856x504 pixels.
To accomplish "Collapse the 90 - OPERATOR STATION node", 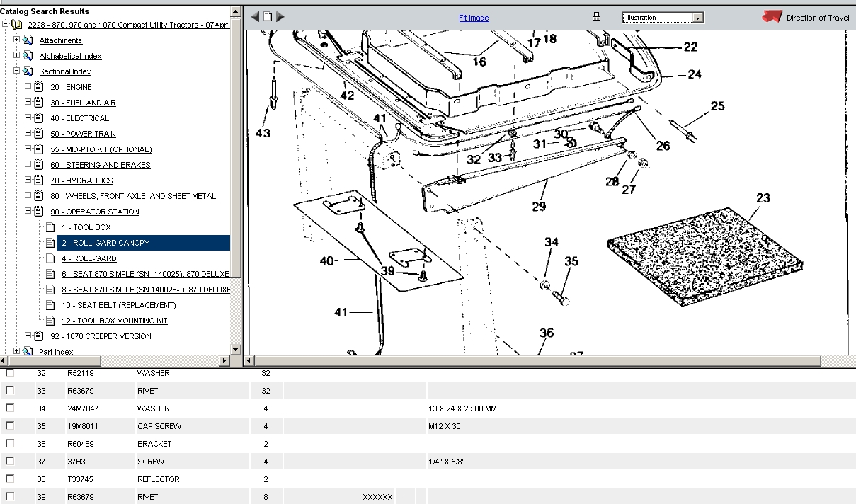I will click(28, 211).
